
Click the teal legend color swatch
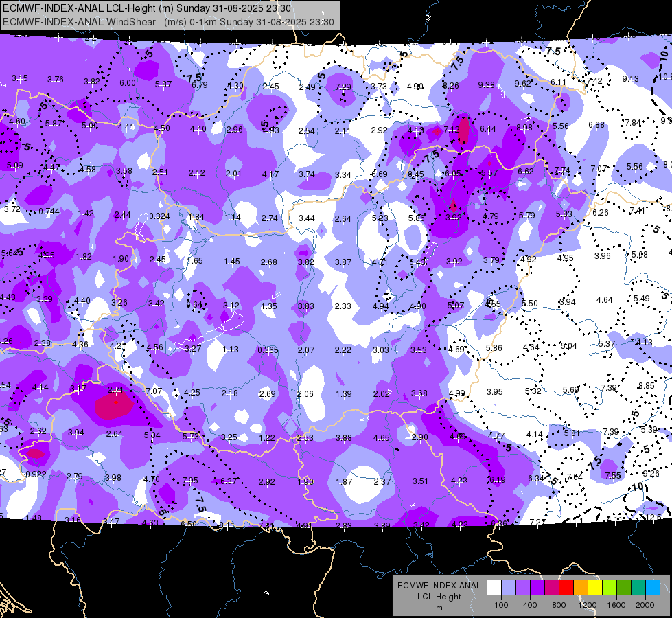pos(638,588)
